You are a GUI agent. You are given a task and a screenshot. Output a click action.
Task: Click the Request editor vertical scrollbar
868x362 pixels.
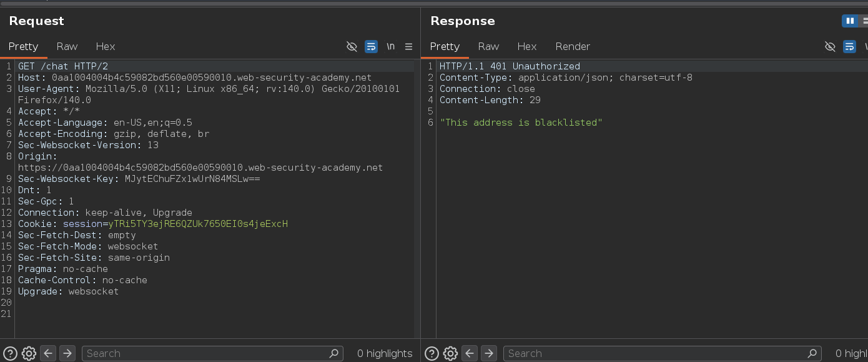pyautogui.click(x=416, y=199)
